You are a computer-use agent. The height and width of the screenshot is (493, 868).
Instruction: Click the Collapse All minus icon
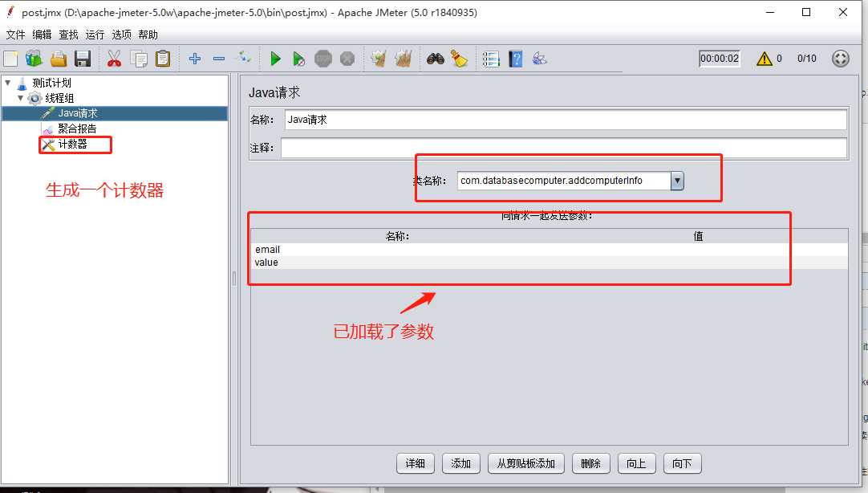219,59
